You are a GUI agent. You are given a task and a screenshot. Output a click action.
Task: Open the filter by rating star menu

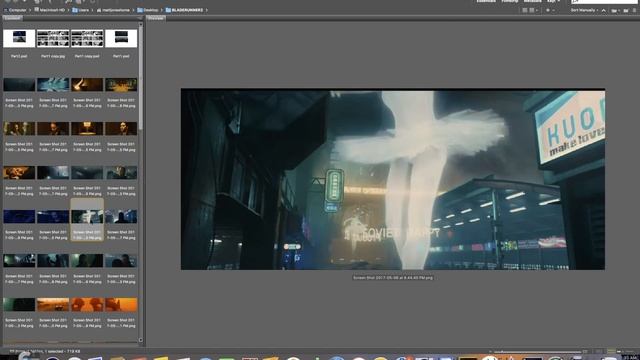(549, 10)
